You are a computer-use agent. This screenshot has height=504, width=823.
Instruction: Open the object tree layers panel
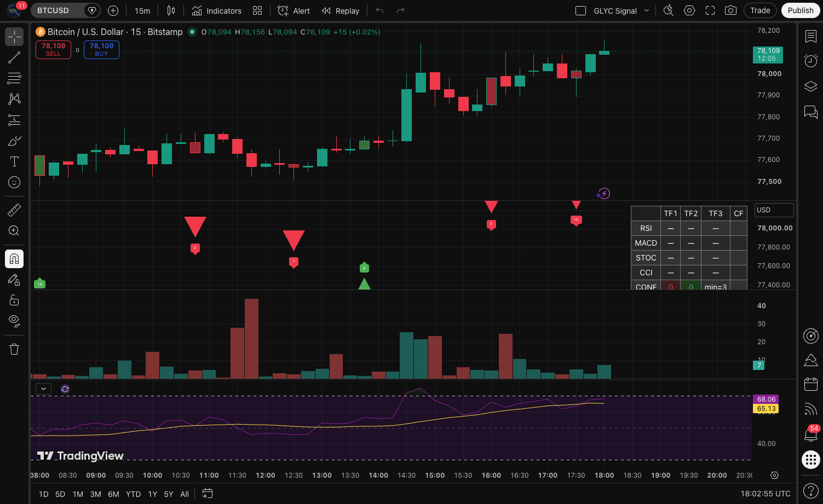811,86
